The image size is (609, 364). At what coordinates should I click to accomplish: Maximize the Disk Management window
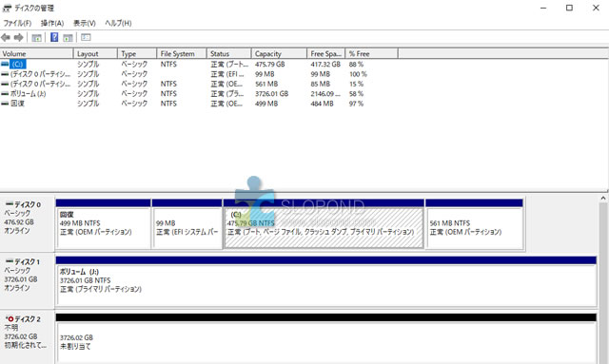pos(569,8)
